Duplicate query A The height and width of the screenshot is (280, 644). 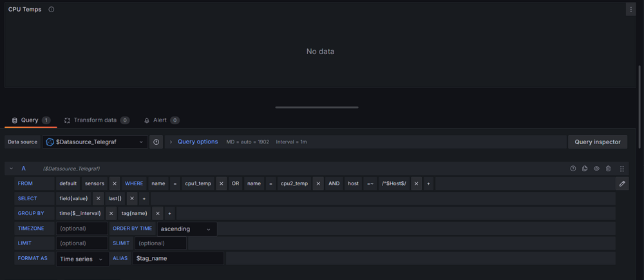click(585, 169)
